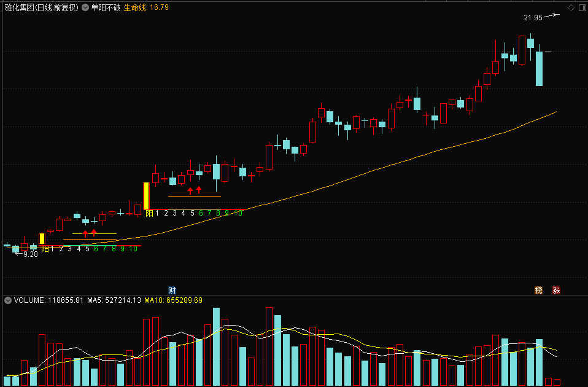Viewport: 588px width, 387px height.
Task: Toggle the side panel icon at top right
Action: point(582,7)
